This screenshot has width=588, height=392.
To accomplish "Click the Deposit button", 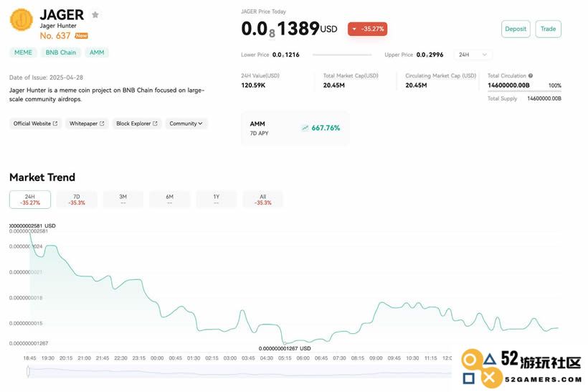I will click(x=516, y=29).
